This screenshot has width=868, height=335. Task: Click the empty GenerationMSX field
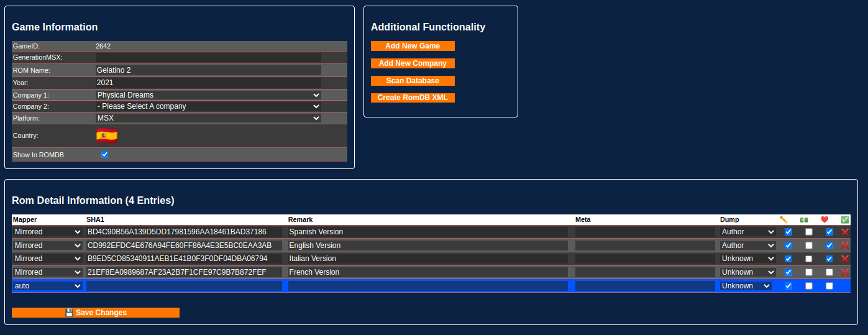pyautogui.click(x=208, y=57)
